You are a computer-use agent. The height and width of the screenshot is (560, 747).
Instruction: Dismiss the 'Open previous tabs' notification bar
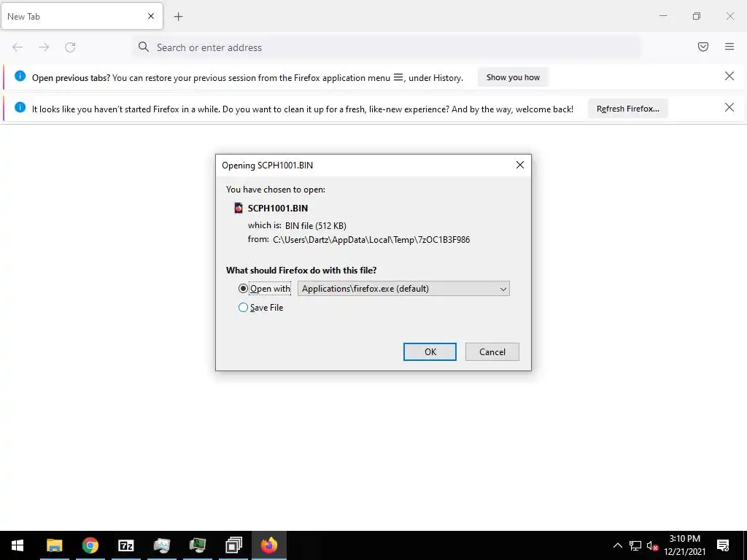point(729,76)
